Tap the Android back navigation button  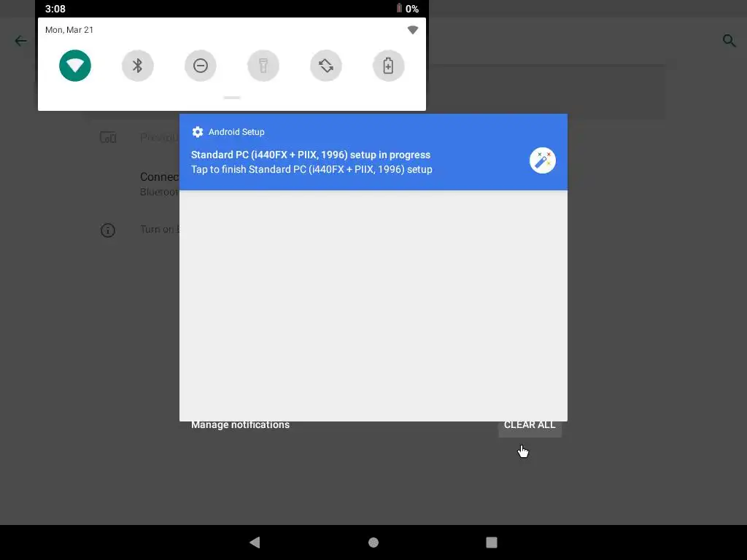255,542
